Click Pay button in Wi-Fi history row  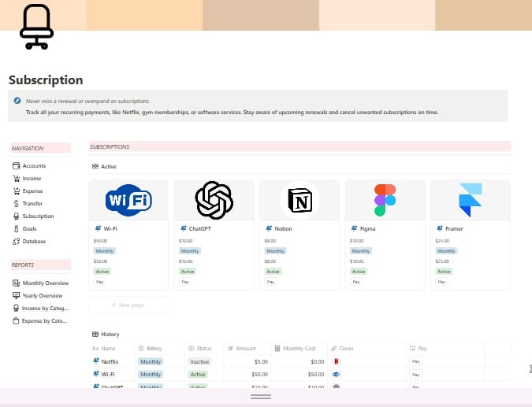point(415,375)
